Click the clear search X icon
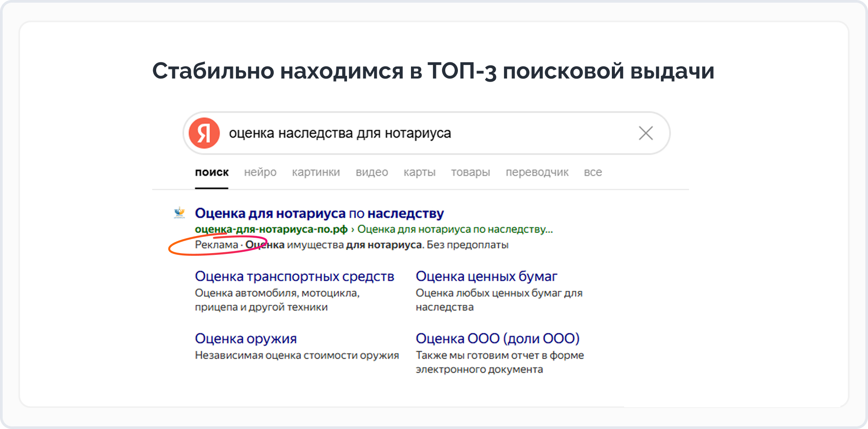 coord(645,133)
